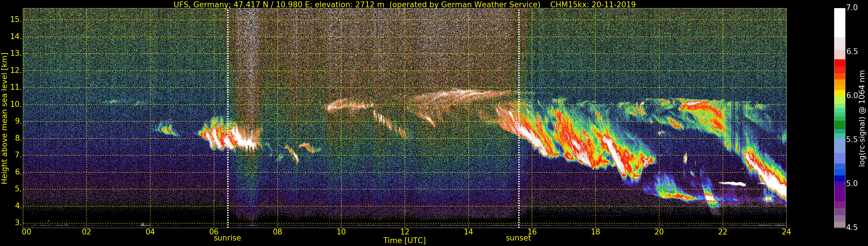
Task: Click the height axis tick '8.'
Action: click(18, 138)
